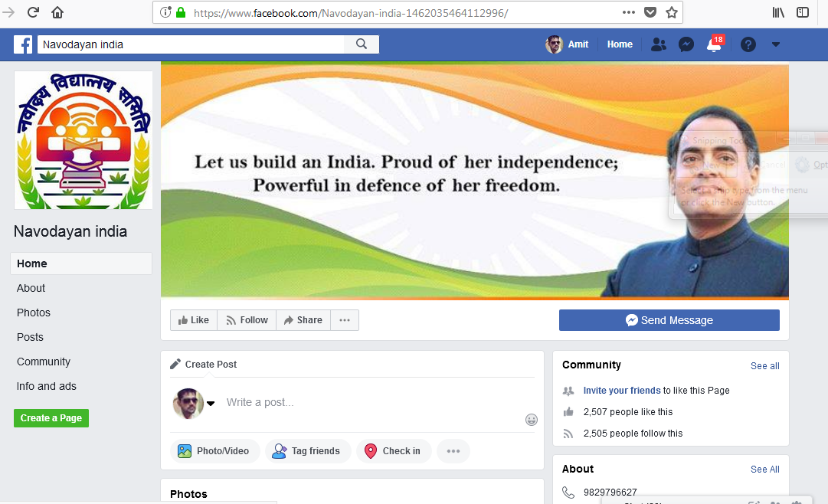Click the Send Message button
The image size is (828, 504).
pyautogui.click(x=669, y=320)
